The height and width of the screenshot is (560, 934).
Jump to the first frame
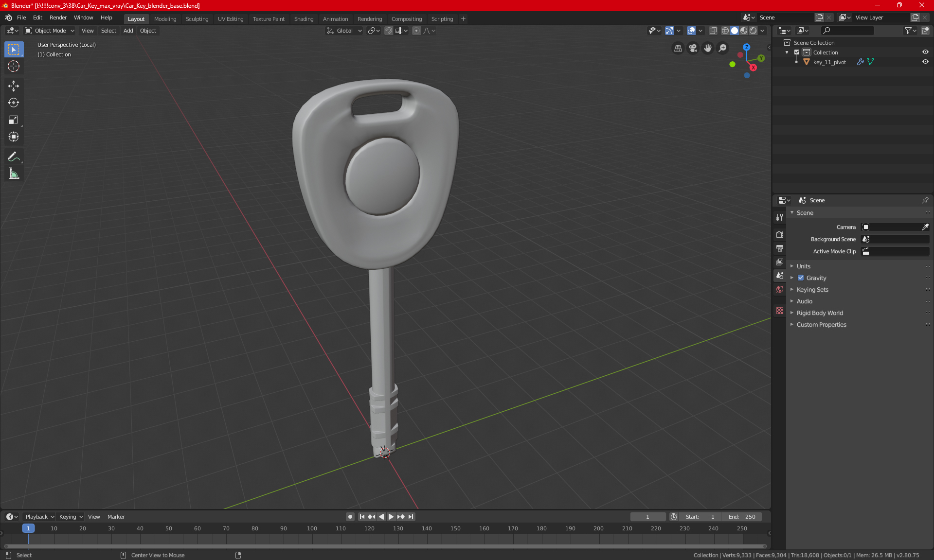(362, 517)
